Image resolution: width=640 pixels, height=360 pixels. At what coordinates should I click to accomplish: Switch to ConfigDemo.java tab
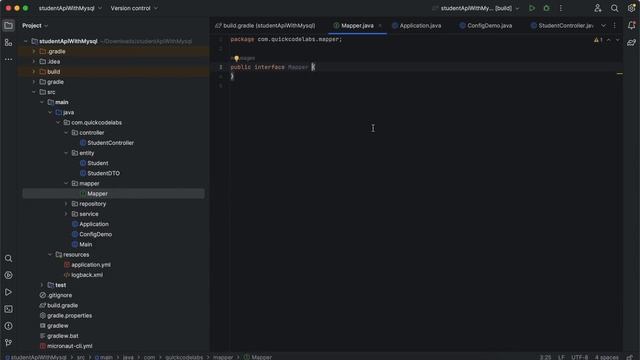(x=485, y=25)
